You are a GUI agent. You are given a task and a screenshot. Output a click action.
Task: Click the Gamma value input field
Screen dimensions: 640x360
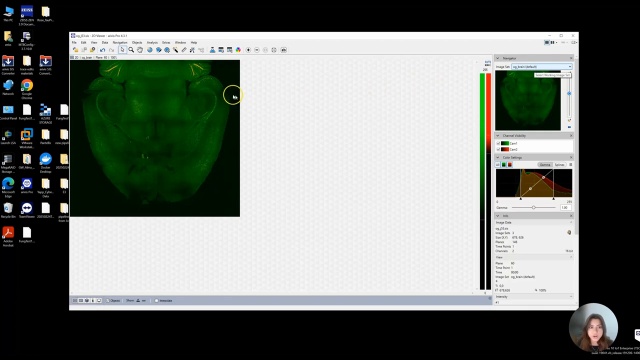coord(566,207)
